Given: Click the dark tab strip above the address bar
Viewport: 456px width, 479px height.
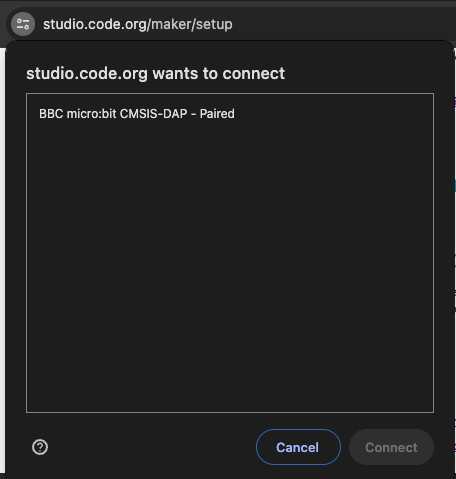Looking at the screenshot, I should coord(228,3).
